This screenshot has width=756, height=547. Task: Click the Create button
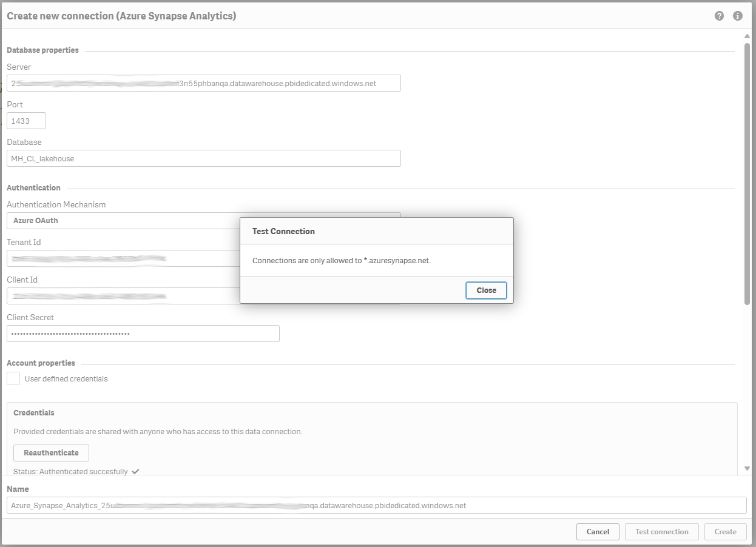[x=725, y=532]
